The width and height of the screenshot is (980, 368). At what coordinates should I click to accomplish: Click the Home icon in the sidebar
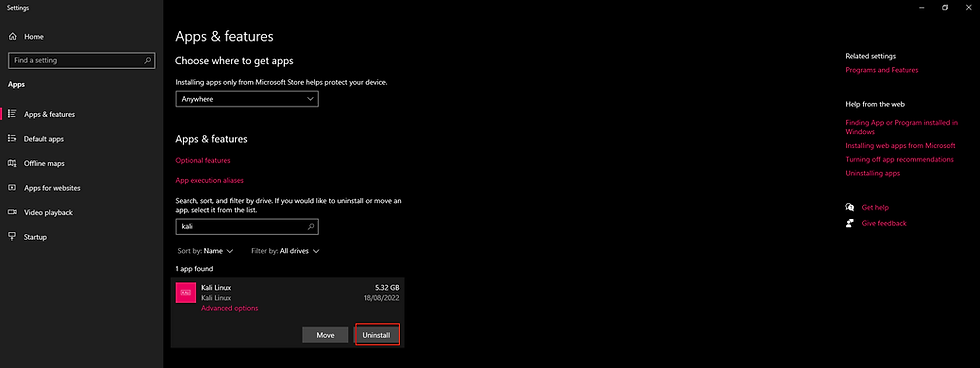point(12,37)
